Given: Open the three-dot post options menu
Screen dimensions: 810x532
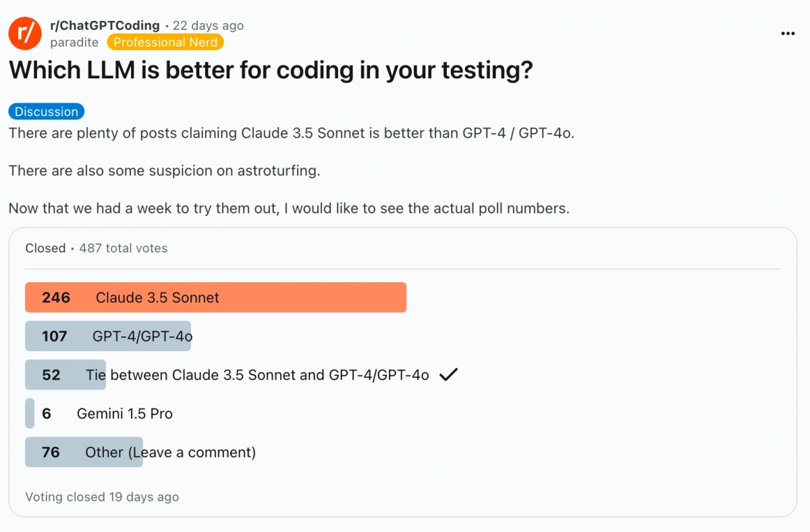Looking at the screenshot, I should (787, 33).
